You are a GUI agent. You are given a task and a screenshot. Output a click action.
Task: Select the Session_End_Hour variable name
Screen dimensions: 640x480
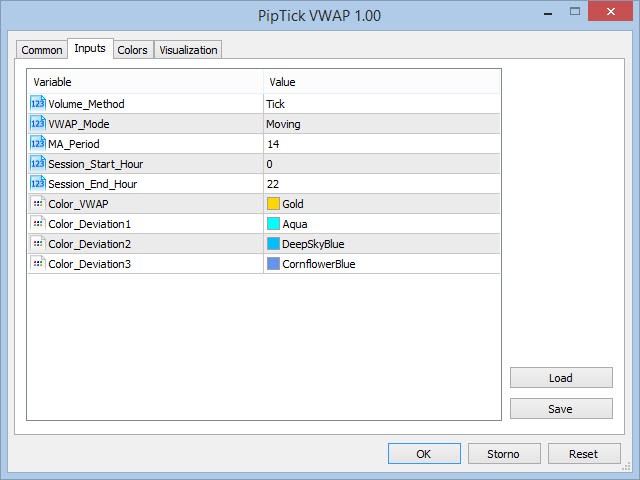click(93, 184)
